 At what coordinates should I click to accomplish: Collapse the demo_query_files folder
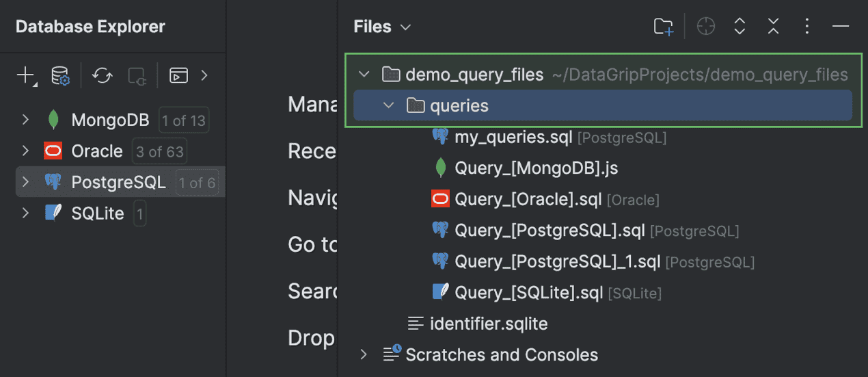tap(364, 75)
